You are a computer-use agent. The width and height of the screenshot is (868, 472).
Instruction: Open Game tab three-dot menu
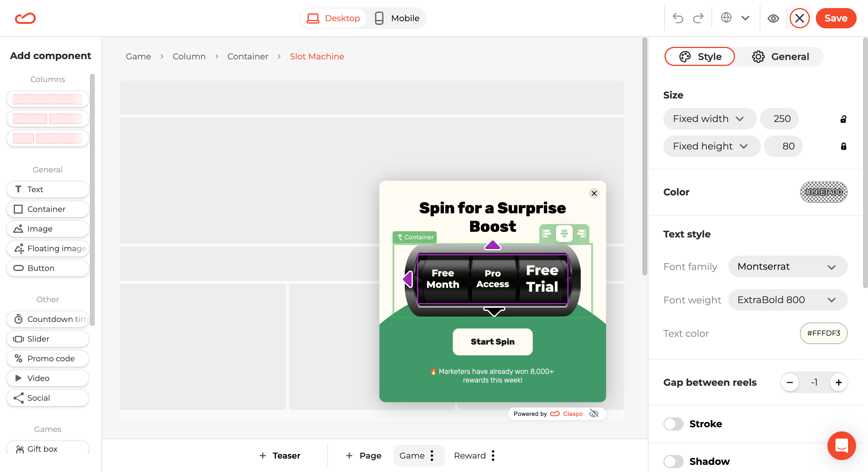pyautogui.click(x=432, y=456)
